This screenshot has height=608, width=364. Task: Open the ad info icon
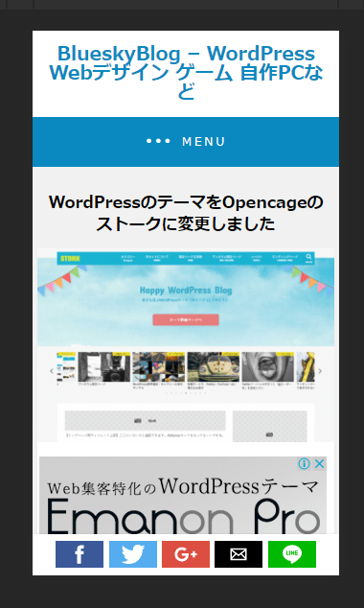point(304,464)
